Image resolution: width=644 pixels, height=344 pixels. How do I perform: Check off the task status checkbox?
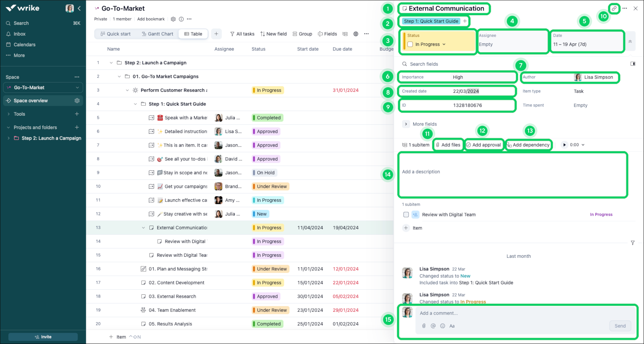(x=410, y=44)
